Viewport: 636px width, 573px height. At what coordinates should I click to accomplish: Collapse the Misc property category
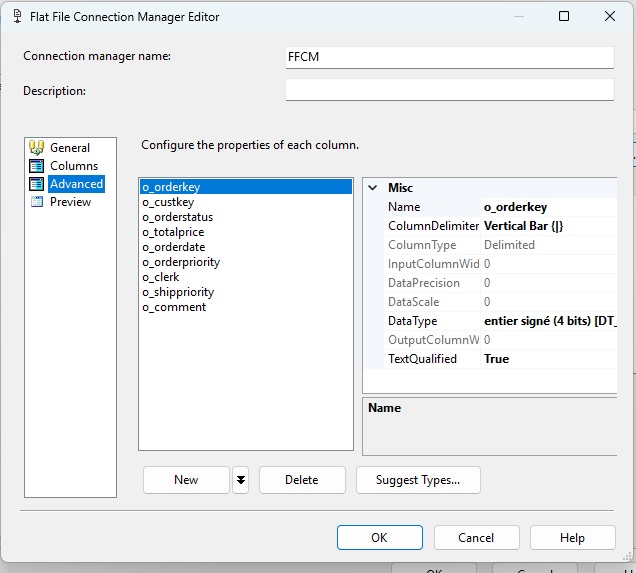(x=372, y=188)
